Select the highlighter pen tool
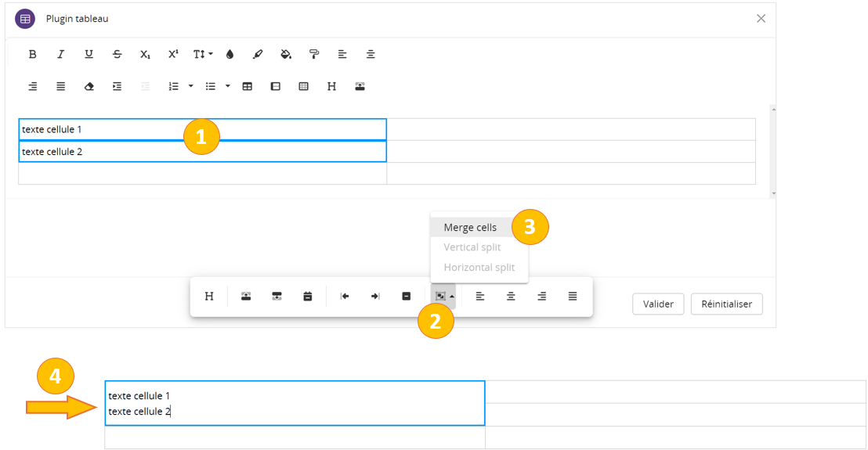868x450 pixels. coord(258,54)
